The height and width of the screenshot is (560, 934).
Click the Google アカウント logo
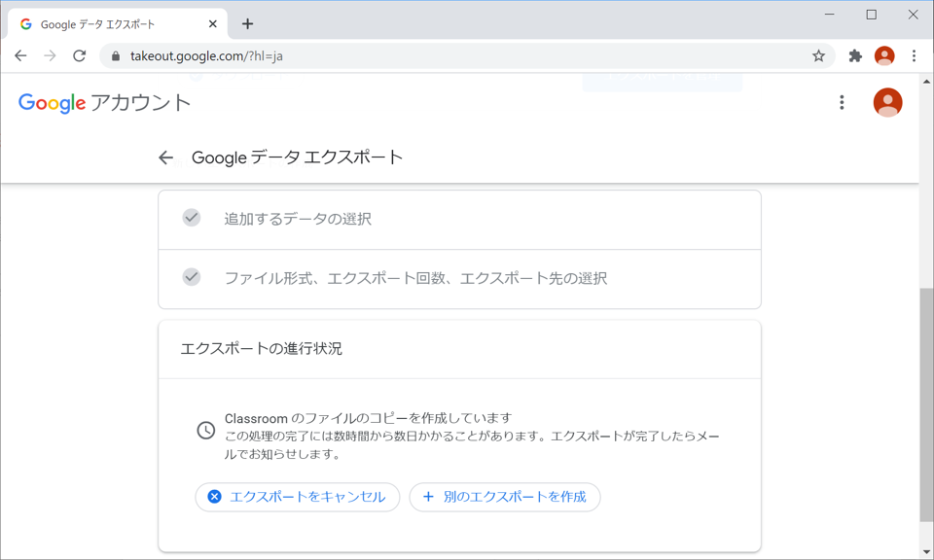[x=105, y=103]
